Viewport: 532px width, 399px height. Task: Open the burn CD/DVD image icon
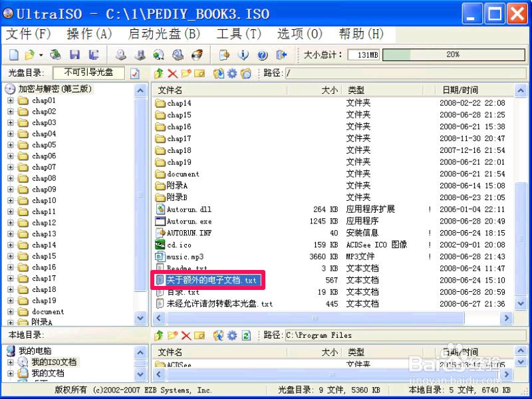pos(196,55)
